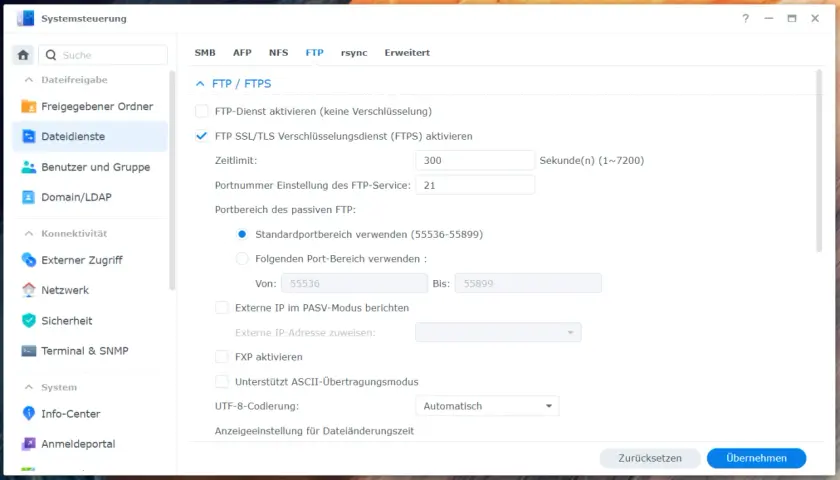Go to Netzwerk settings

90,290
